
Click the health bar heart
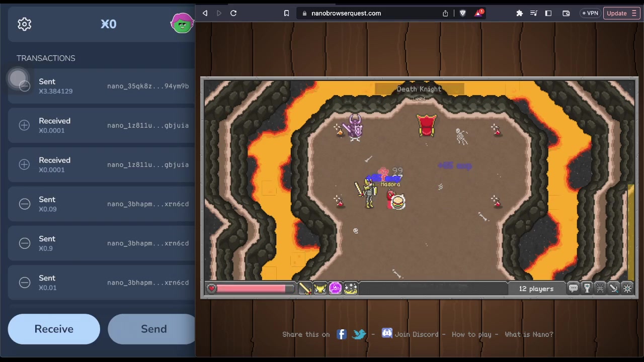tap(211, 288)
